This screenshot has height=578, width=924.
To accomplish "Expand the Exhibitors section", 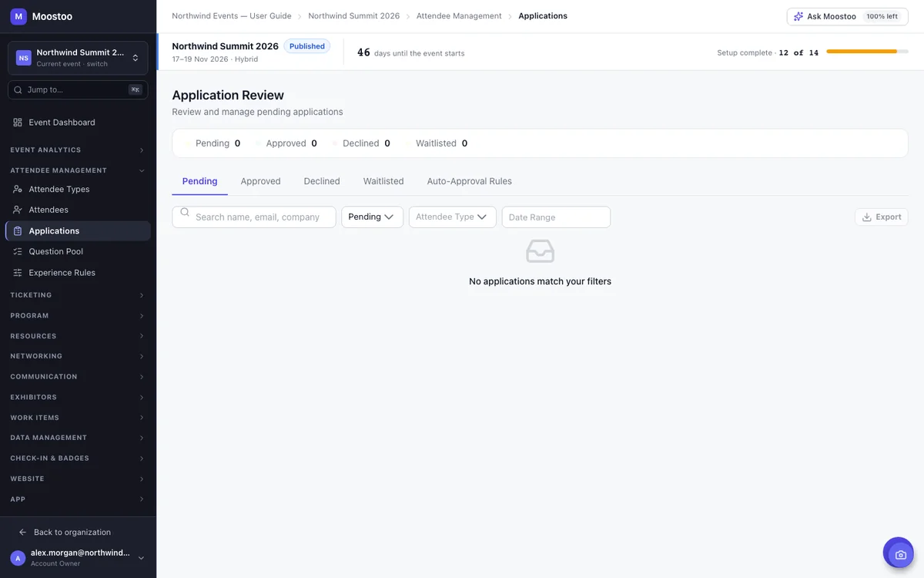I will [77, 398].
